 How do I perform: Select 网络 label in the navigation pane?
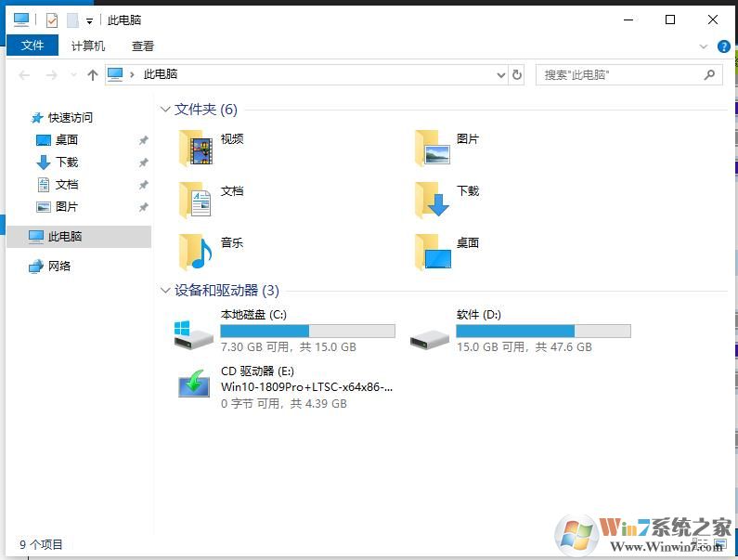[x=59, y=267]
